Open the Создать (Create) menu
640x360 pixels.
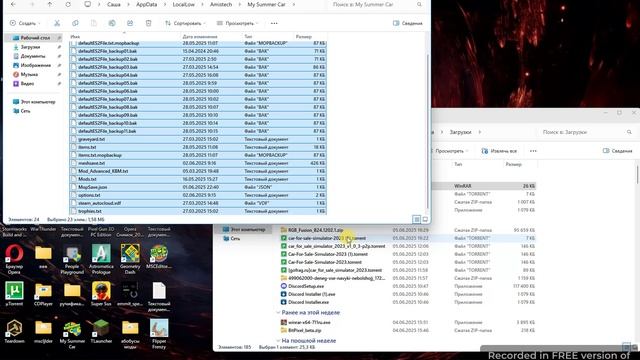pos(25,23)
